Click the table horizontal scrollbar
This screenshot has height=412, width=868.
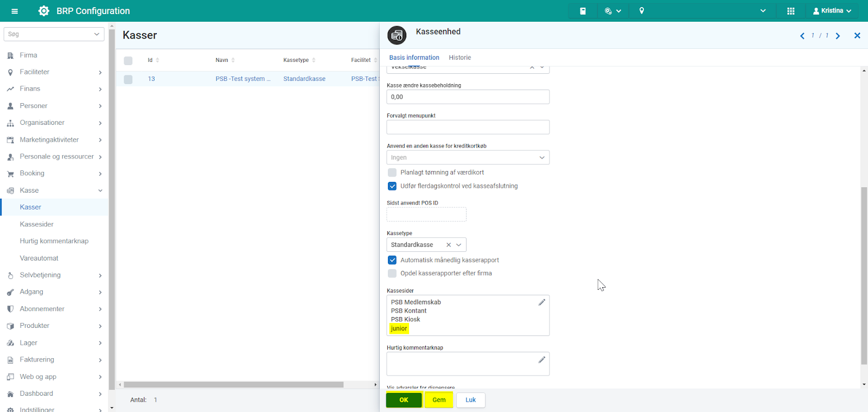point(234,384)
